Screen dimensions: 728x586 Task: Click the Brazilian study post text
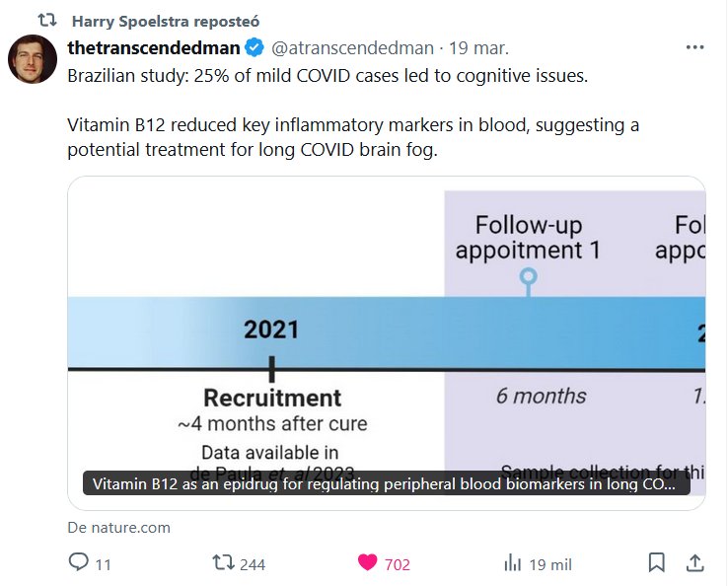pos(328,76)
